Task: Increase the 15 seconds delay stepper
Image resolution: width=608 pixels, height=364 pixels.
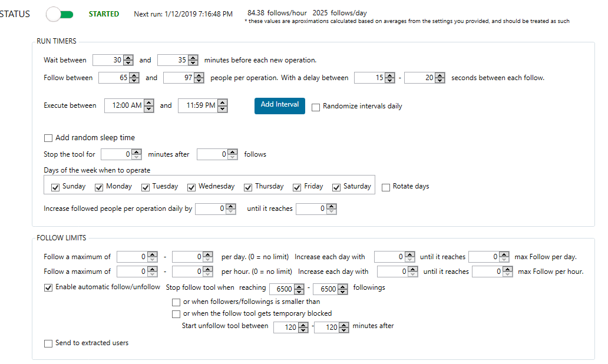Action: click(x=390, y=75)
